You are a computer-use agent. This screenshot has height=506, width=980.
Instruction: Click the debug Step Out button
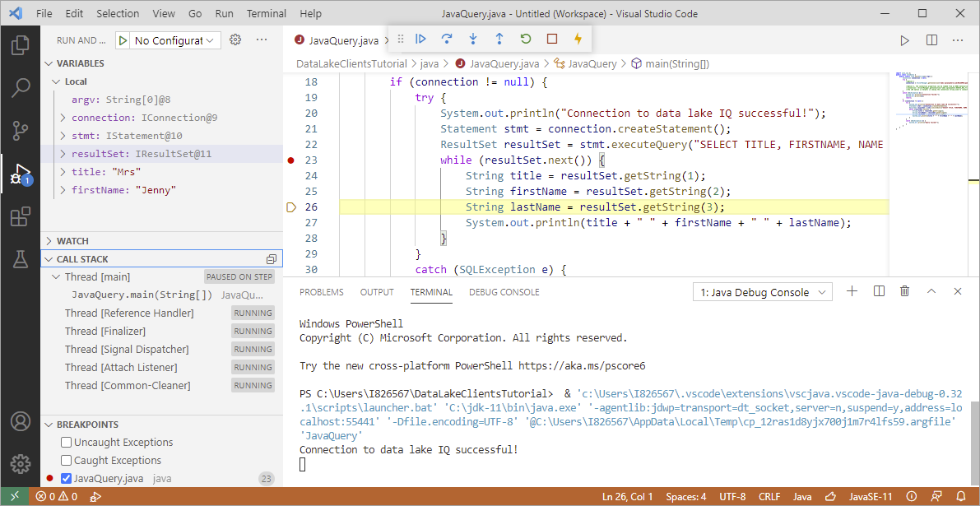coord(499,39)
